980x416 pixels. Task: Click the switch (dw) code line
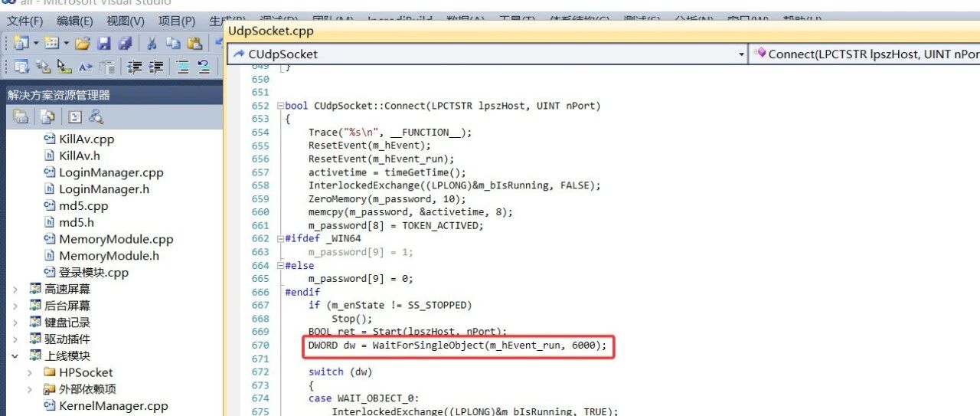tap(340, 372)
